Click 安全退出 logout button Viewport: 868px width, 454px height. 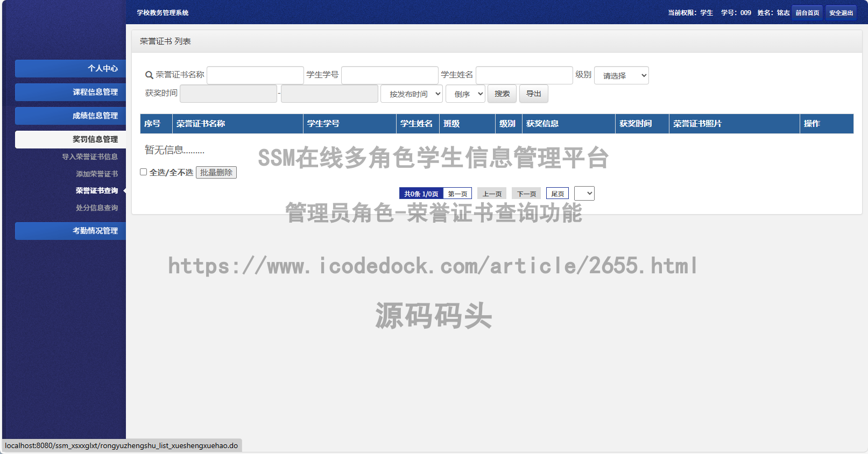pos(841,13)
